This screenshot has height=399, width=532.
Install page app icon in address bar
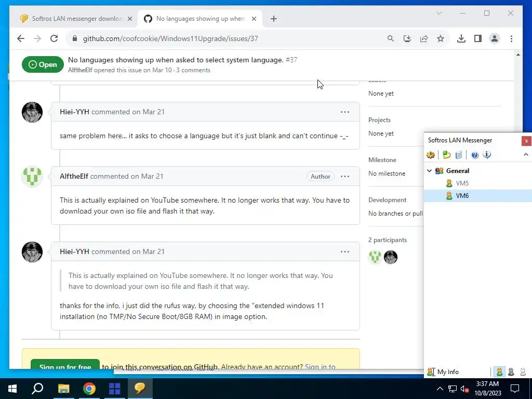pyautogui.click(x=407, y=38)
